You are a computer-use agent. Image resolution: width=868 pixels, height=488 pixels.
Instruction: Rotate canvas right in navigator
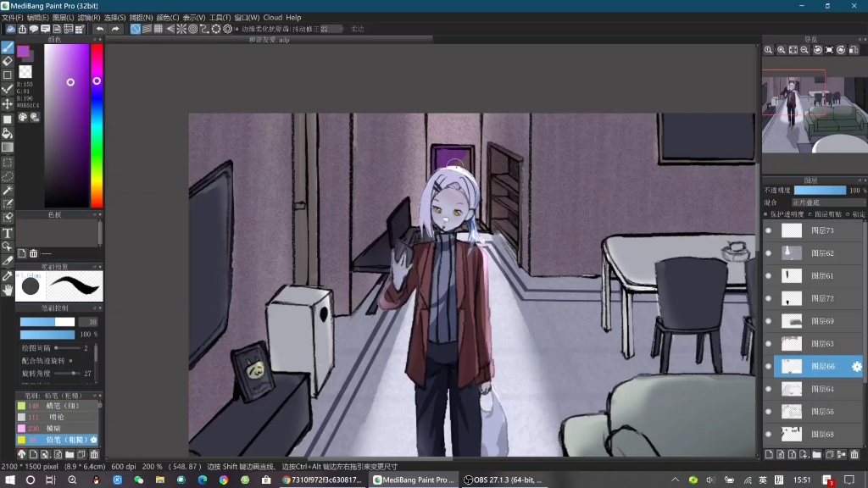[842, 50]
